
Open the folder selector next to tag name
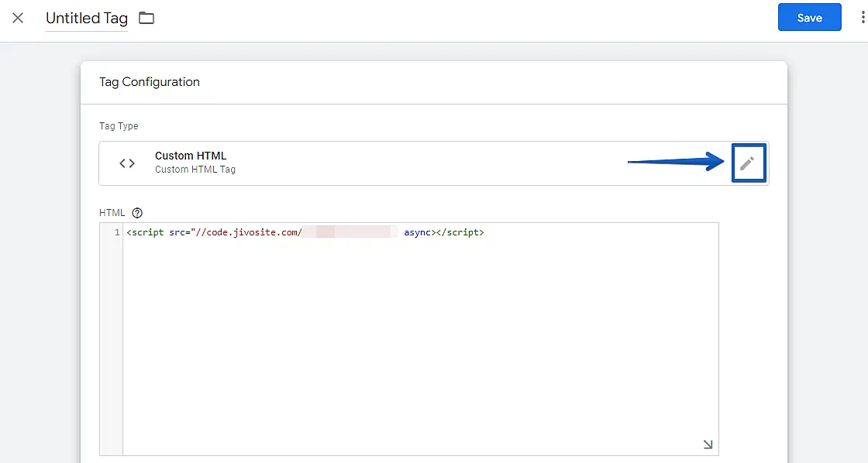click(x=146, y=18)
